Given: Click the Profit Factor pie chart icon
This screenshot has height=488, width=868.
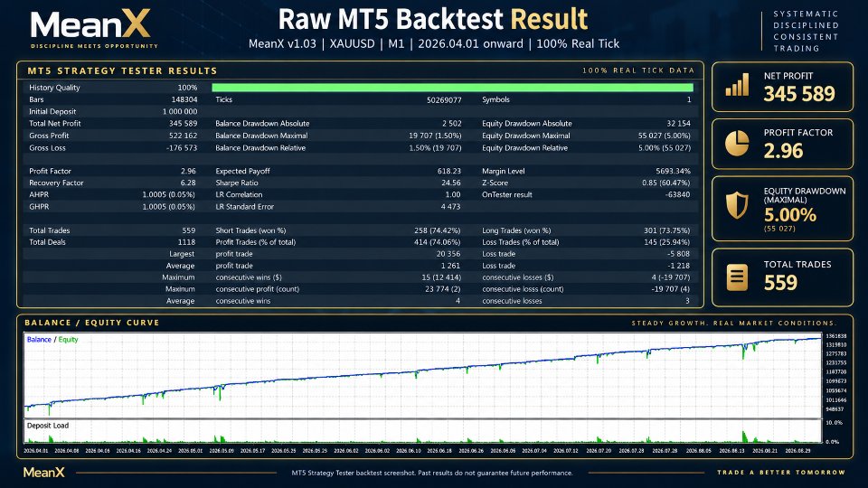Looking at the screenshot, I should point(737,144).
